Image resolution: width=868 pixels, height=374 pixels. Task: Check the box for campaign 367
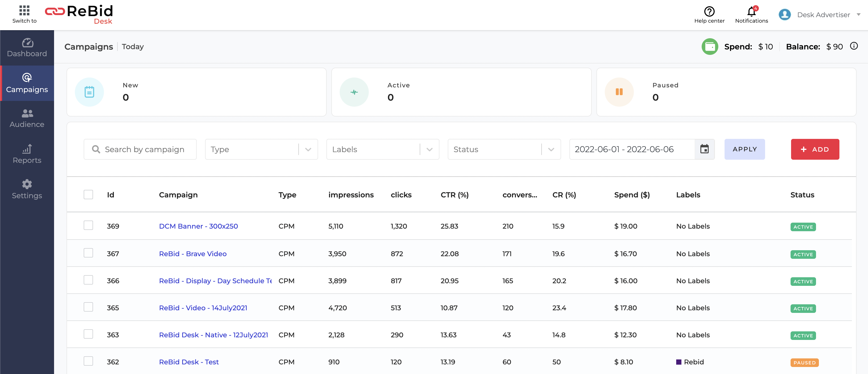pyautogui.click(x=88, y=253)
